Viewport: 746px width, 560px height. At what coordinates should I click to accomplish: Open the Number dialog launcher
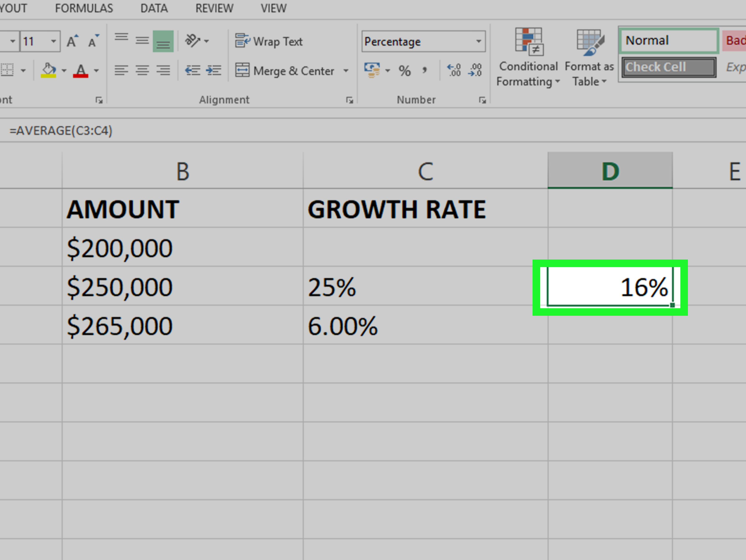pyautogui.click(x=482, y=100)
